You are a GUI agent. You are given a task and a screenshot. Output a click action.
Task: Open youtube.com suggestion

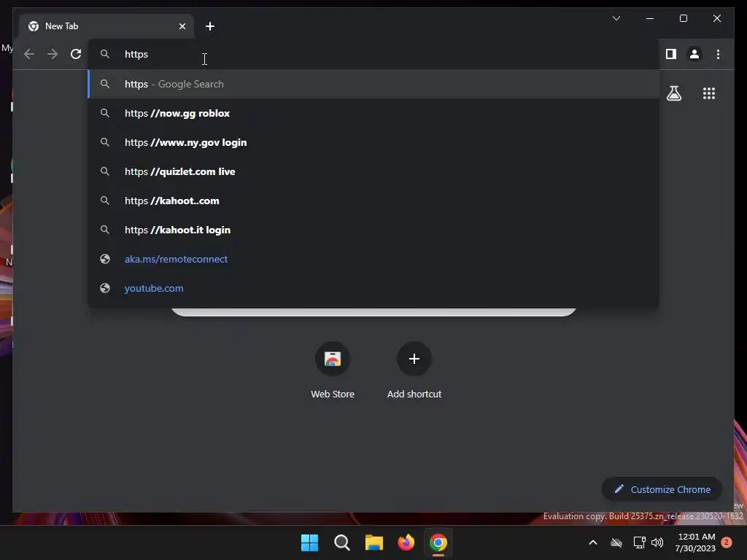373,288
